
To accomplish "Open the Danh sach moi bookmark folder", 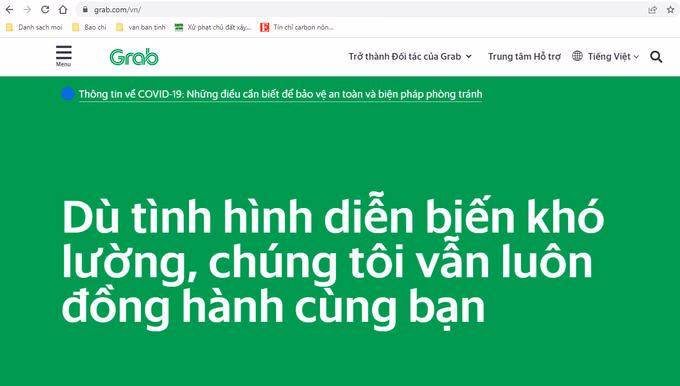I will point(34,27).
